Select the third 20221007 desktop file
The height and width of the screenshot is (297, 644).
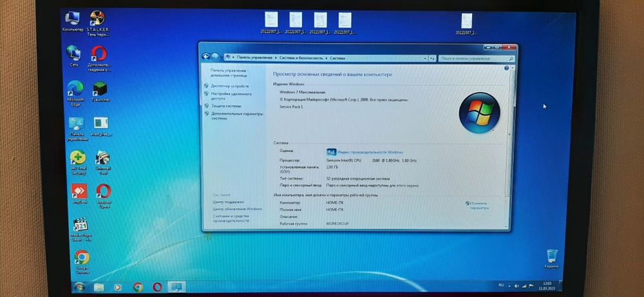pyautogui.click(x=320, y=23)
